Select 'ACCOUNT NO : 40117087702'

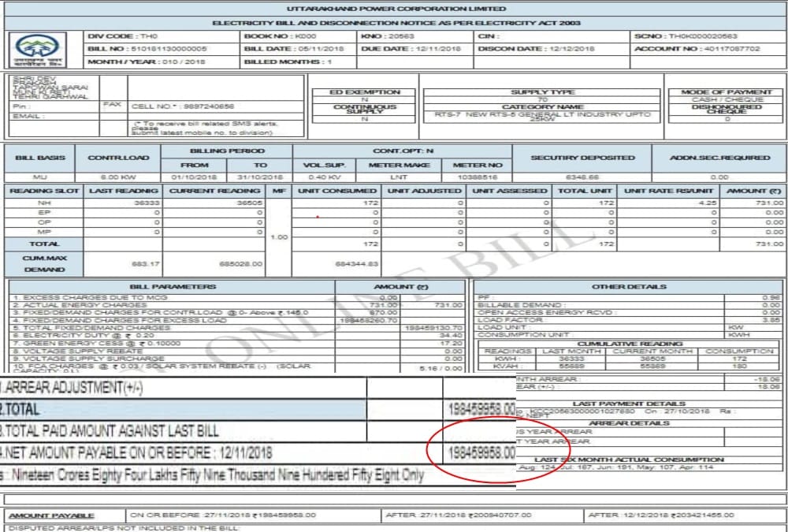697,49
